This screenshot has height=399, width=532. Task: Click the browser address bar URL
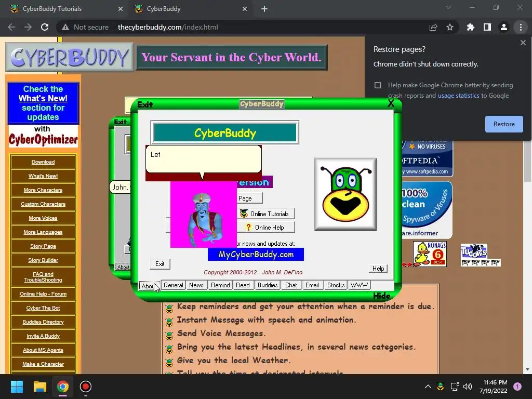click(x=168, y=27)
